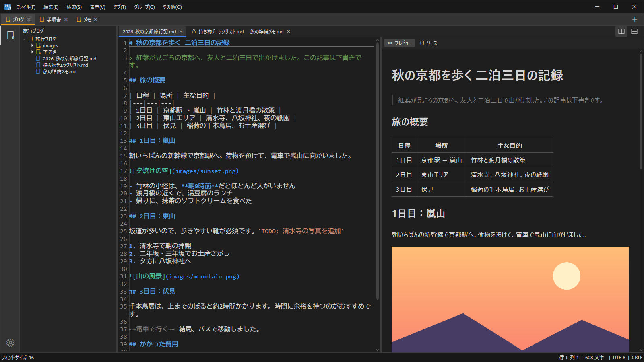Image resolution: width=644 pixels, height=362 pixels.
Task: Toggle side-by-side split view icon
Action: click(x=621, y=31)
